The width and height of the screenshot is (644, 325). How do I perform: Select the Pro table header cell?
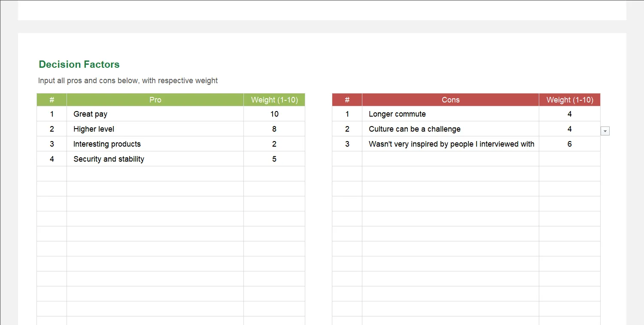tap(155, 99)
